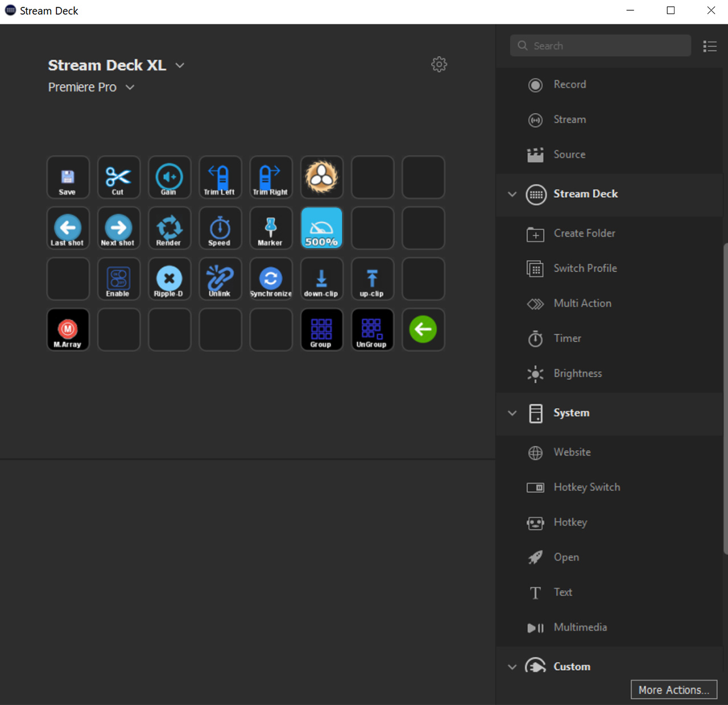The image size is (728, 705).
Task: Select the Hotkey action
Action: (570, 522)
